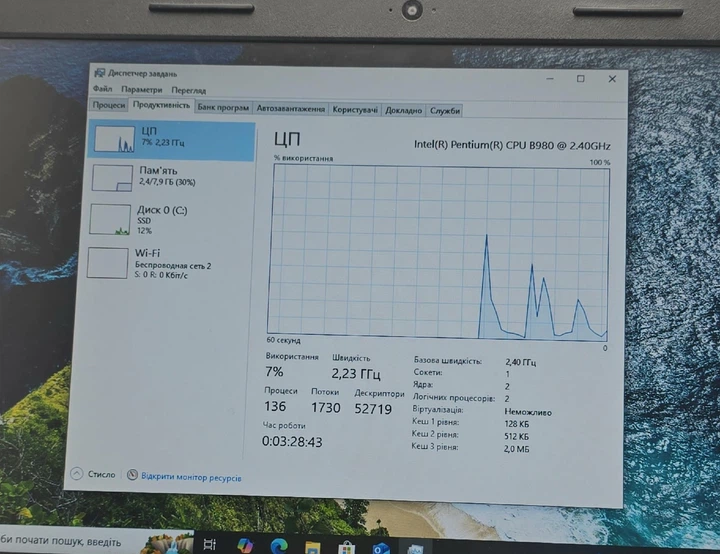The image size is (720, 554).
Task: Click the Intel(R) Pentium(R) CPU B980 label
Action: 512,145
